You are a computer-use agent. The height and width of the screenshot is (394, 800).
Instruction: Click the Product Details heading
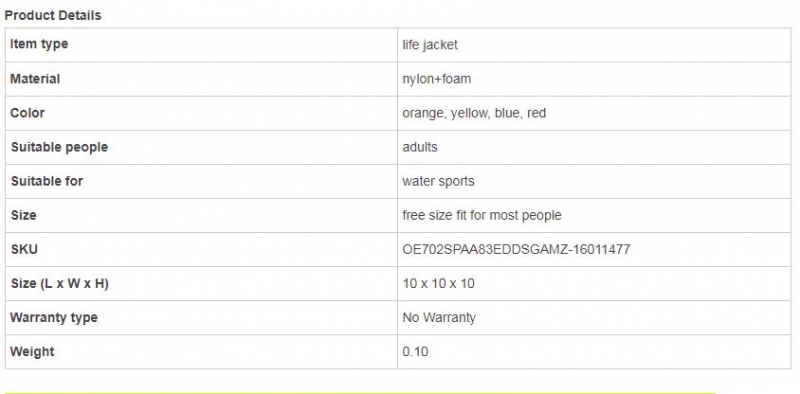(x=53, y=15)
